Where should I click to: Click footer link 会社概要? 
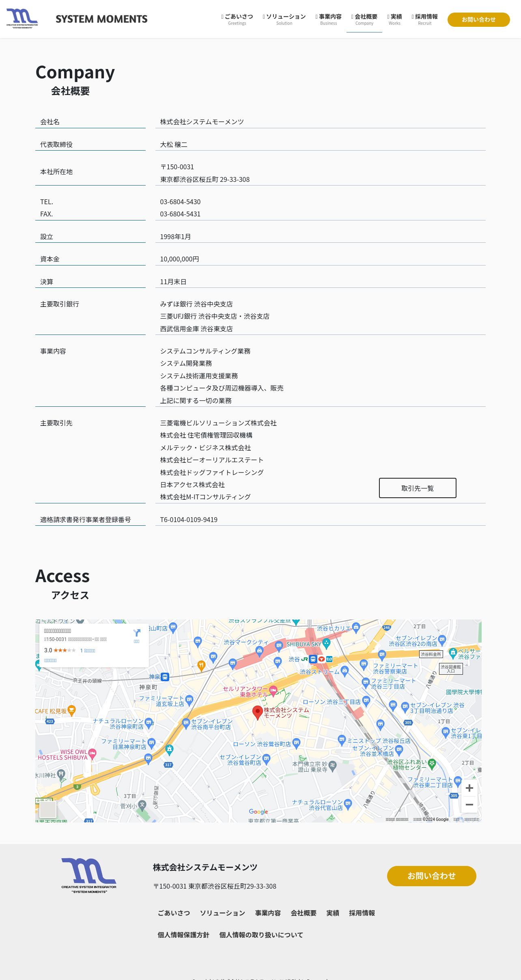304,913
